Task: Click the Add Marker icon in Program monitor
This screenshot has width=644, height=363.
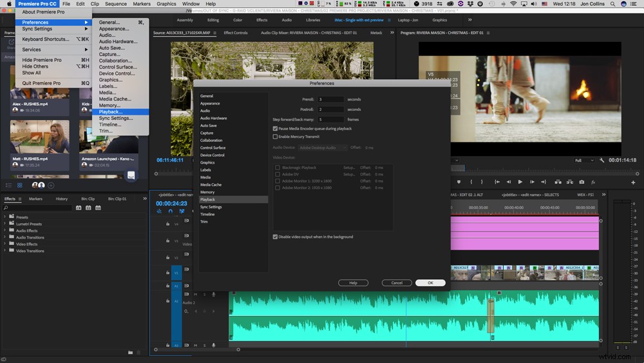Action: click(459, 182)
